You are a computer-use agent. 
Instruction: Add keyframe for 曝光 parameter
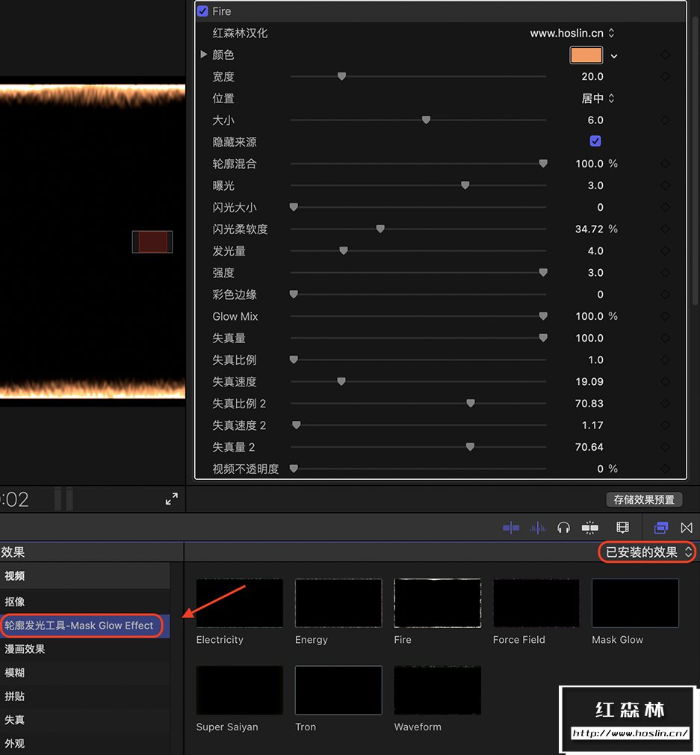pos(666,185)
